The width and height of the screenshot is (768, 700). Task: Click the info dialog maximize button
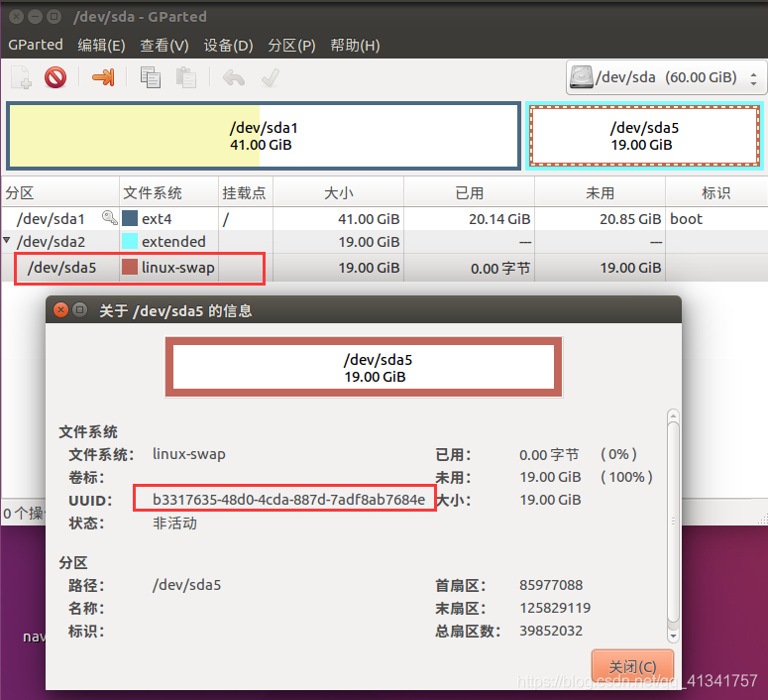80,309
